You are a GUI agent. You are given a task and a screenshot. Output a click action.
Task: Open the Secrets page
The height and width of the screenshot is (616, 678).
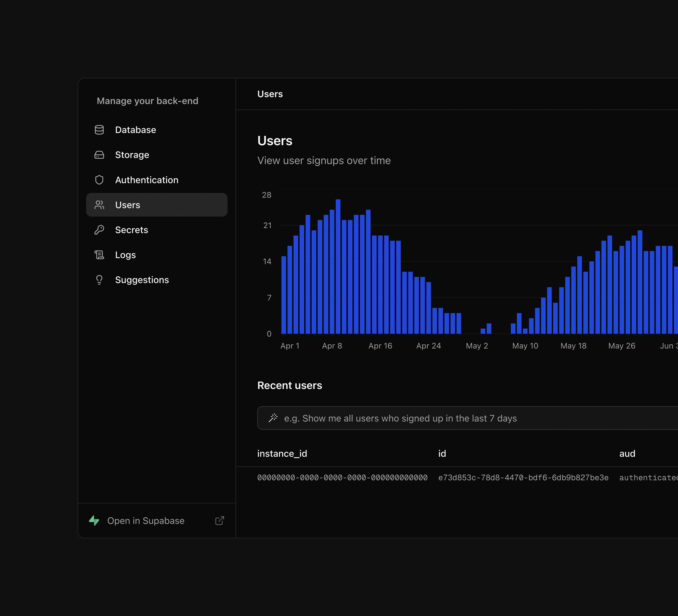tap(157, 230)
